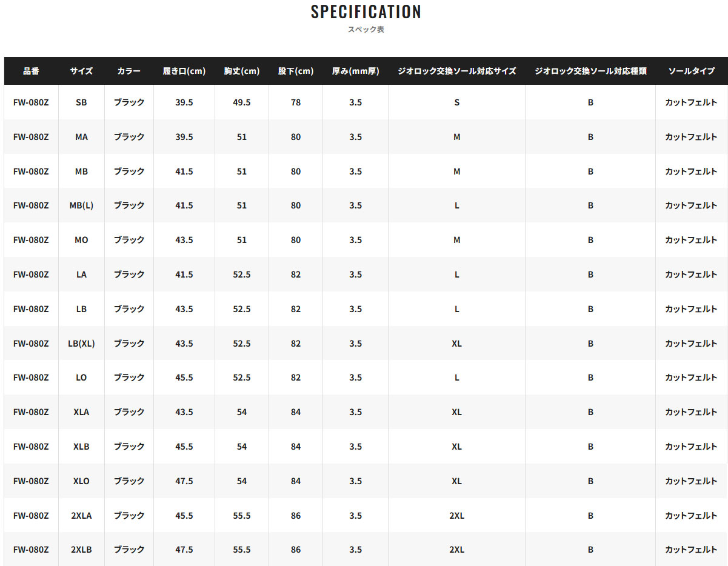Screen dimensions: 728x566
Task: Click the LB(XL) size cell
Action: point(81,343)
